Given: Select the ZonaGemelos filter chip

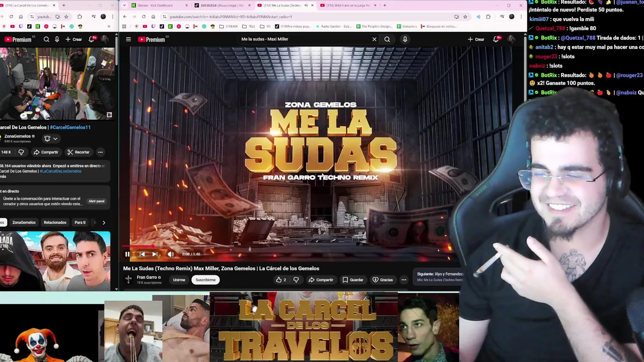Looking at the screenshot, I should click(x=24, y=222).
